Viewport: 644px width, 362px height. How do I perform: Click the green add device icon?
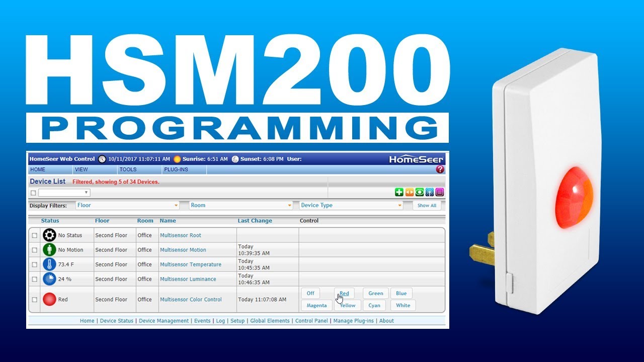pos(399,192)
